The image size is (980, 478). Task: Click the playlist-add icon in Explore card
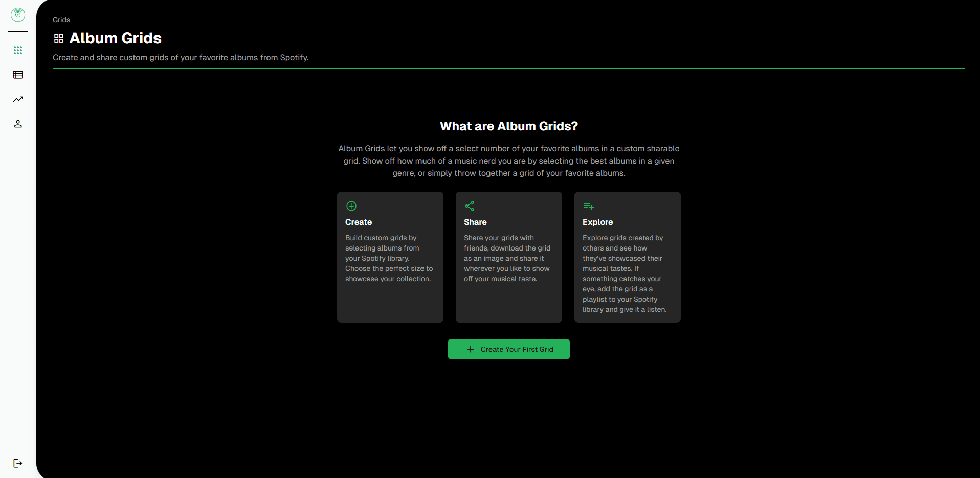point(589,206)
